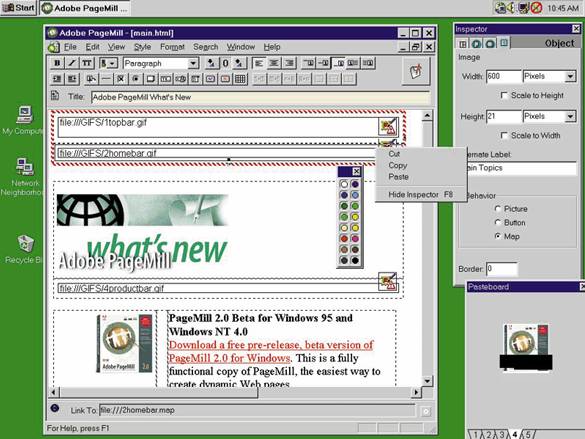Align object to top of text line

(x=309, y=63)
